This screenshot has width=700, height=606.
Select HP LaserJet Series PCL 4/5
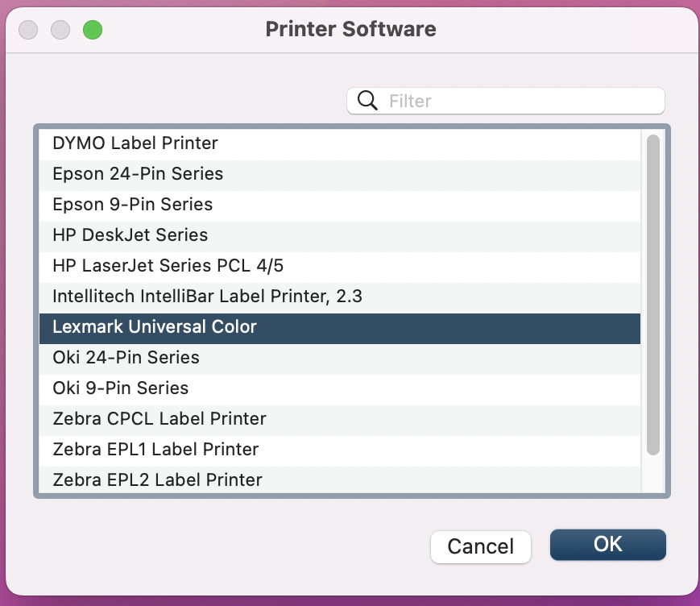[339, 266]
